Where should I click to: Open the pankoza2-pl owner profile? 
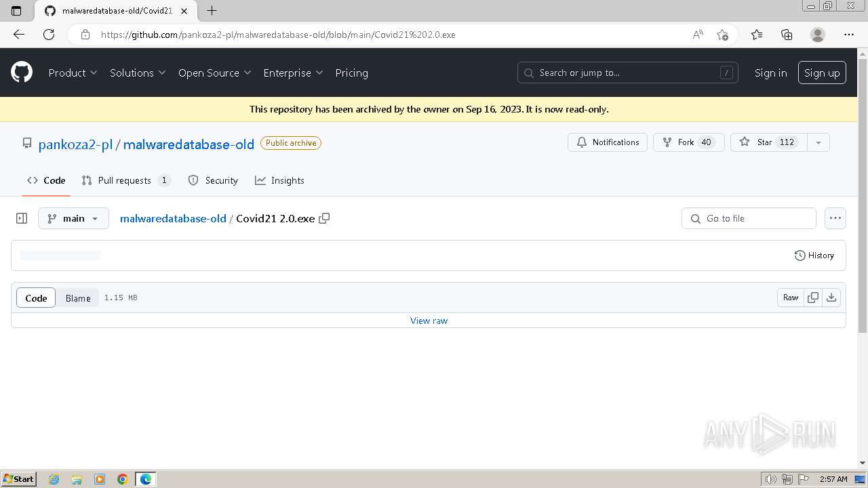point(75,144)
